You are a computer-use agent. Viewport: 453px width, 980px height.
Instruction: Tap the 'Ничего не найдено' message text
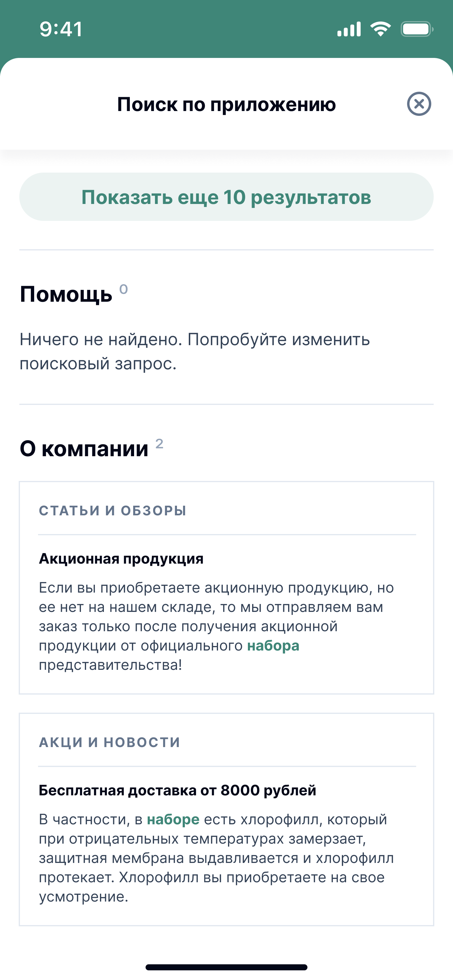point(195,351)
